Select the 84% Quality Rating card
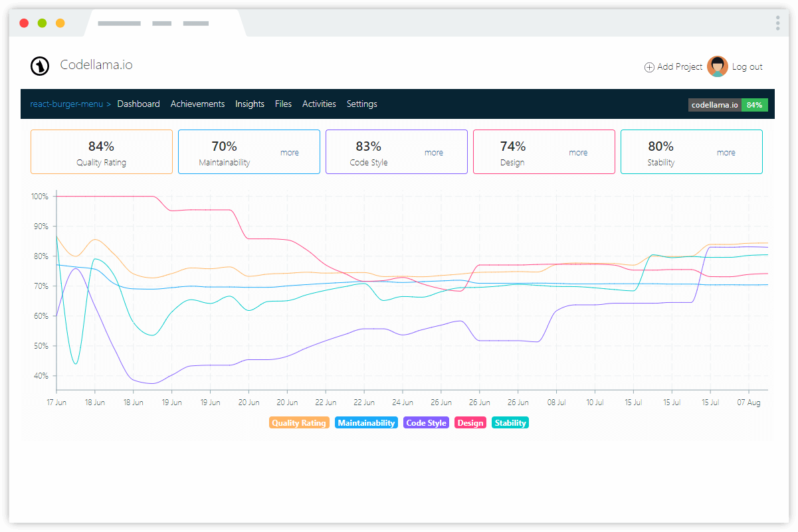The height and width of the screenshot is (532, 798). 102,152
